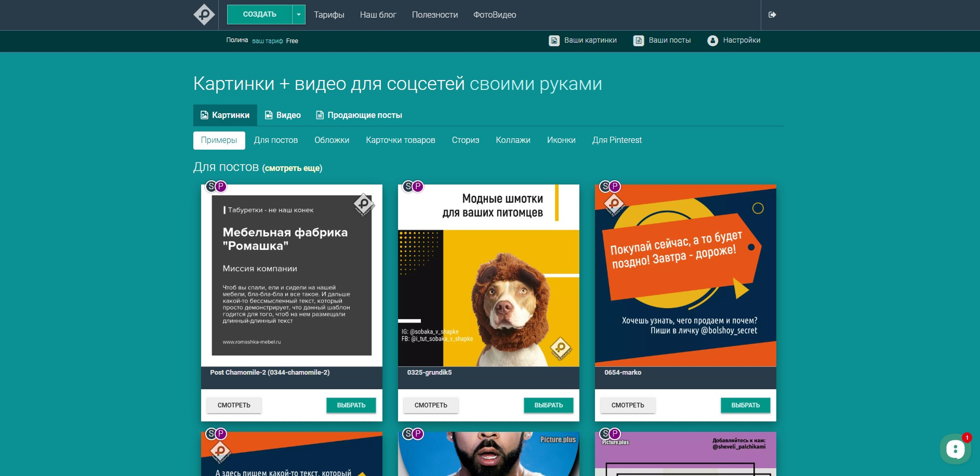The width and height of the screenshot is (980, 476).
Task: Click the S badge on Post Chamomile-2 card
Action: [211, 186]
